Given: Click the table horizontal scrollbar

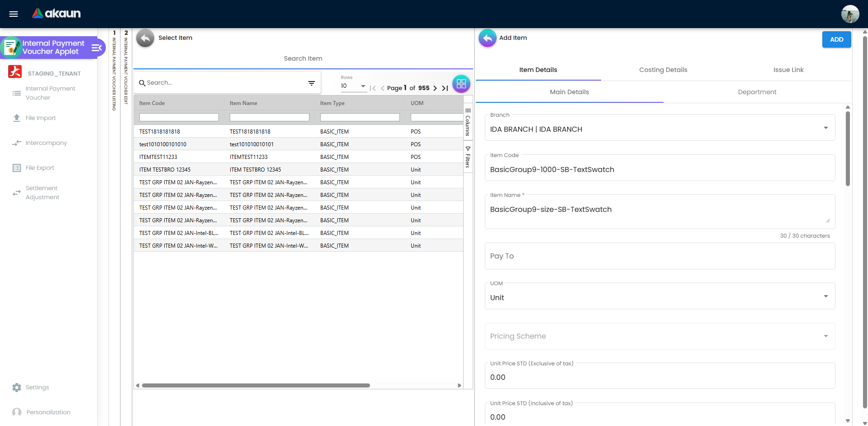Looking at the screenshot, I should tap(256, 386).
